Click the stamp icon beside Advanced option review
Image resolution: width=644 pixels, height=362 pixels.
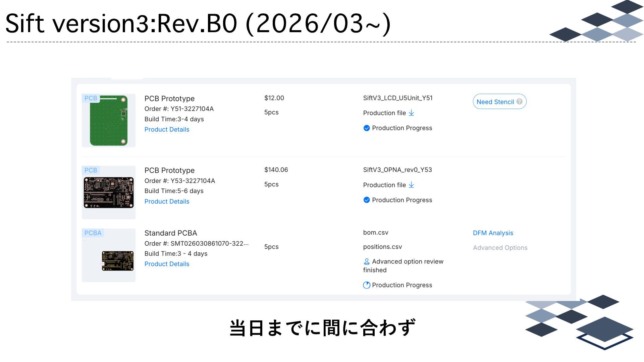pos(367,261)
